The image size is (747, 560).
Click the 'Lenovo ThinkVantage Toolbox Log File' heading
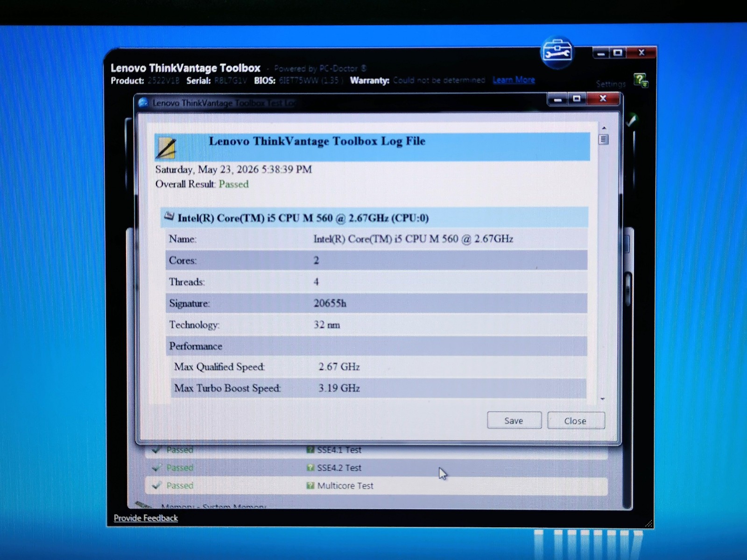pyautogui.click(x=317, y=141)
